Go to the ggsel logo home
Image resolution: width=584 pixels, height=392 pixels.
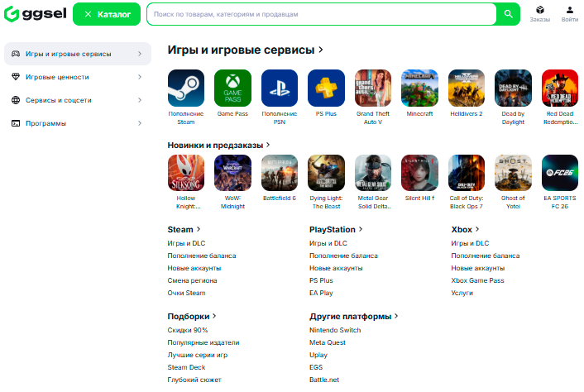36,14
